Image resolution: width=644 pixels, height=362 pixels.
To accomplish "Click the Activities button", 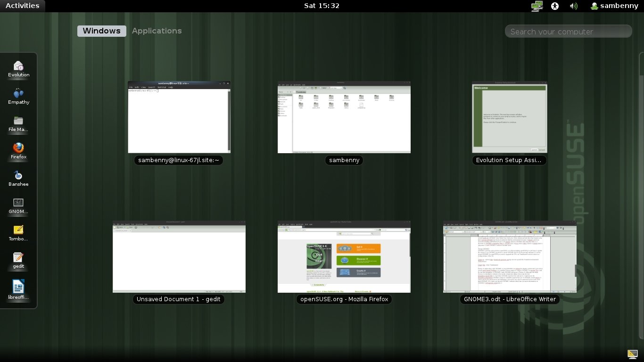I will [22, 6].
